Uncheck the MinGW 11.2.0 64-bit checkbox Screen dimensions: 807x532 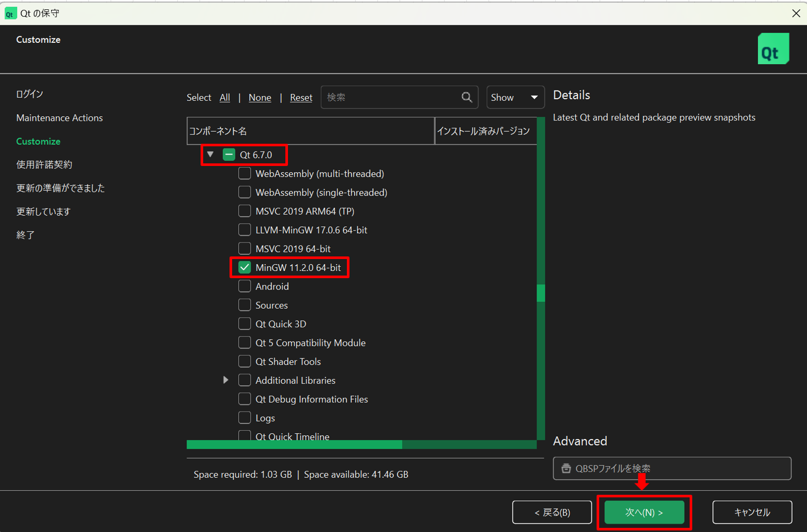(x=245, y=268)
